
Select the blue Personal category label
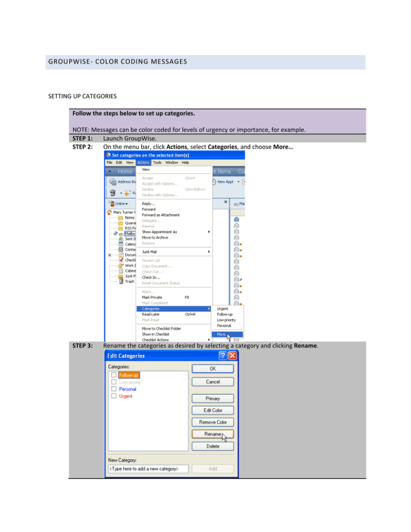(127, 389)
